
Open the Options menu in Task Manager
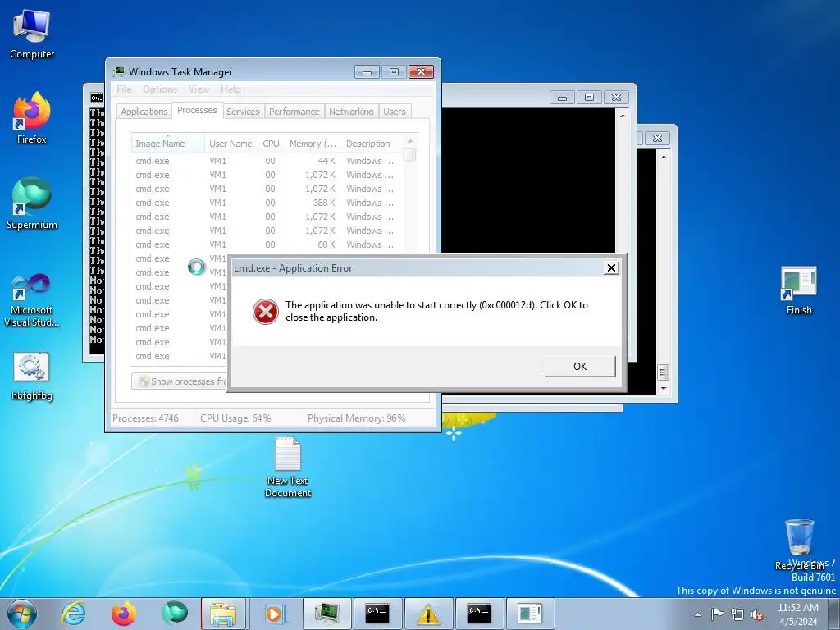tap(160, 89)
